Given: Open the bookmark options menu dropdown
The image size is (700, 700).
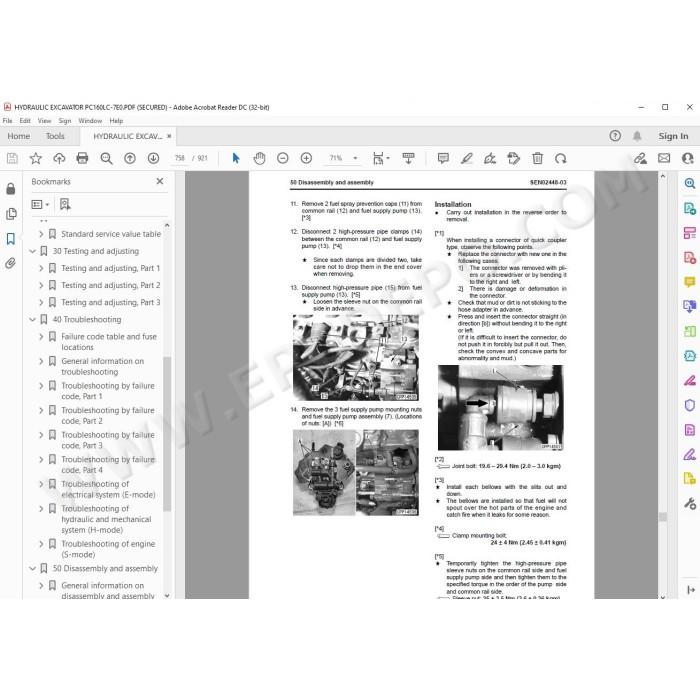Looking at the screenshot, I should [40, 204].
